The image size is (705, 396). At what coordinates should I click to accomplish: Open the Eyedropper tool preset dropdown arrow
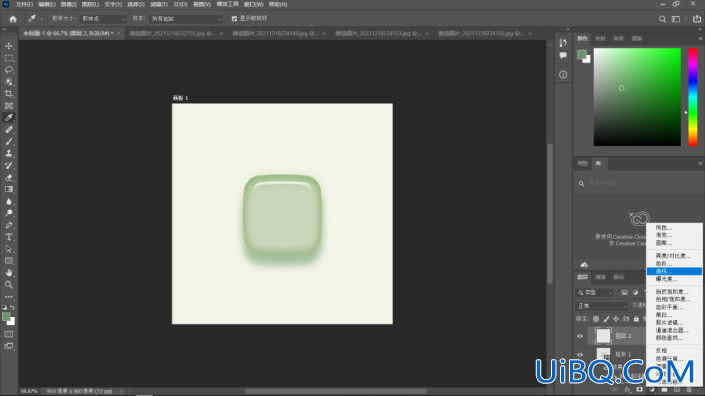pos(41,19)
